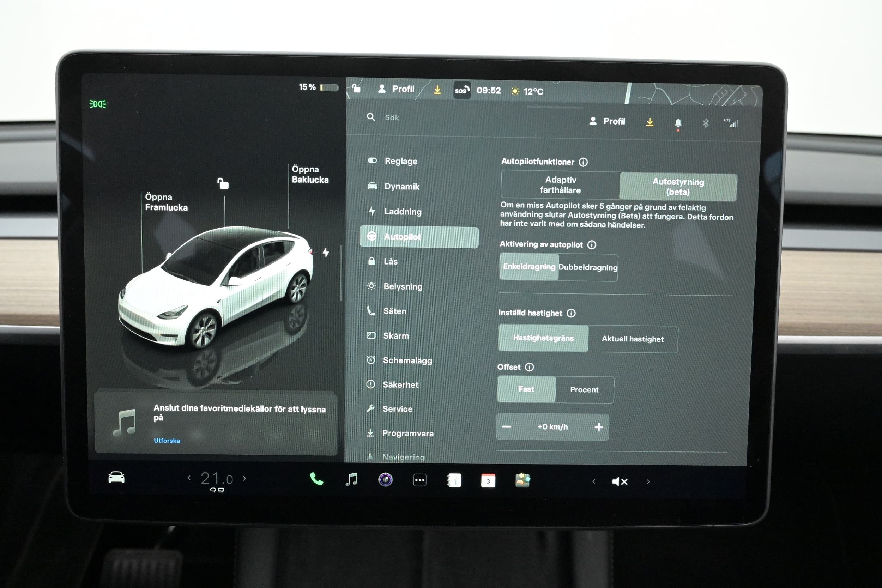Select Fast offset mode
This screenshot has width=882, height=588.
pyautogui.click(x=526, y=389)
